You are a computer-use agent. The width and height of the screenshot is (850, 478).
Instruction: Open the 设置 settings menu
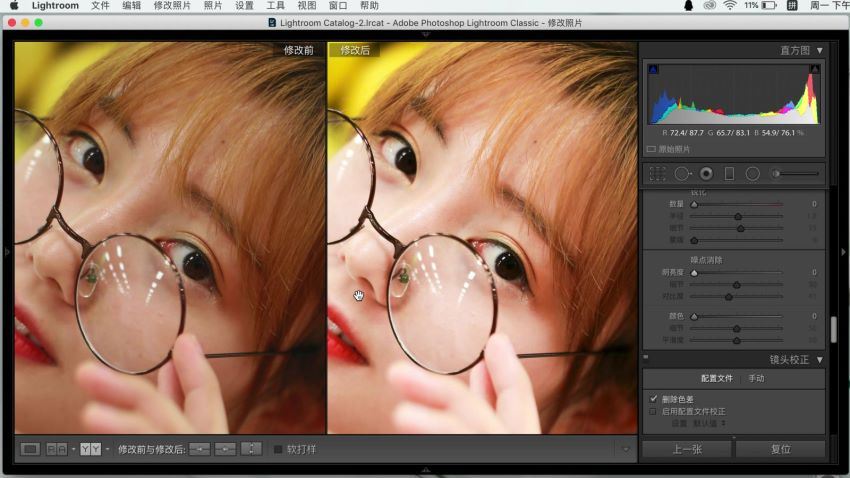[x=244, y=5]
